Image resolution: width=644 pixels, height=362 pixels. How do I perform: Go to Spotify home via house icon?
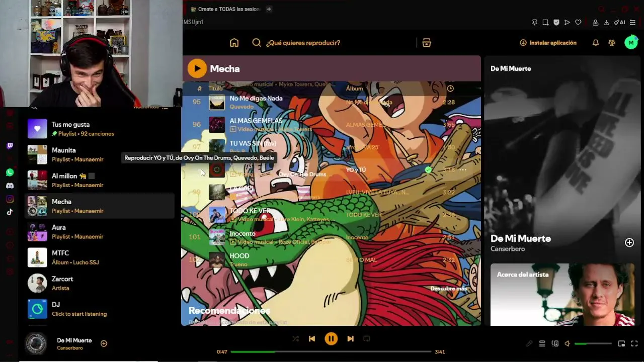(x=234, y=43)
